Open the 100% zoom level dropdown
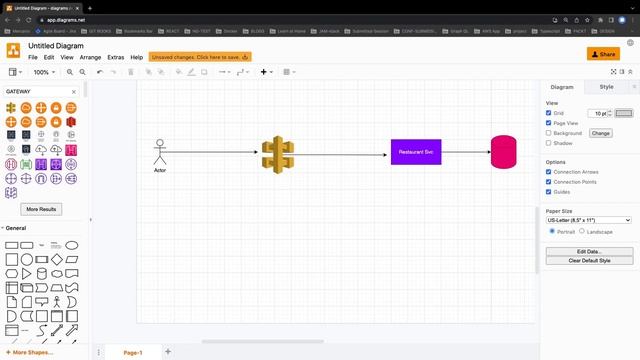The width and height of the screenshot is (640, 360). click(44, 72)
